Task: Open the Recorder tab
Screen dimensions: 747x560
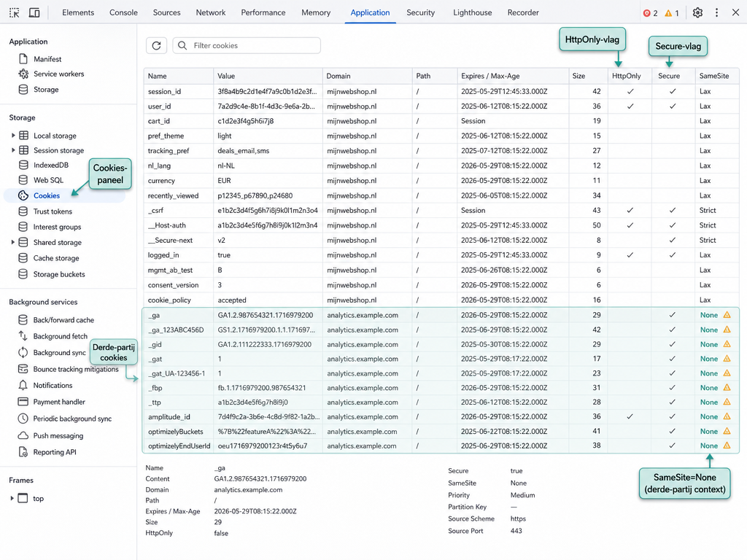Action: click(x=523, y=13)
